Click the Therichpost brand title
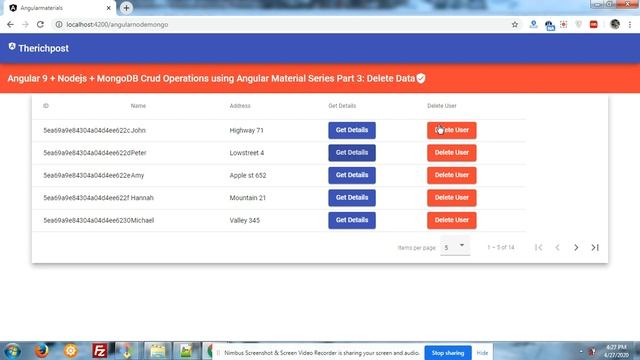Screen dimensions: 640x360 click(43, 48)
